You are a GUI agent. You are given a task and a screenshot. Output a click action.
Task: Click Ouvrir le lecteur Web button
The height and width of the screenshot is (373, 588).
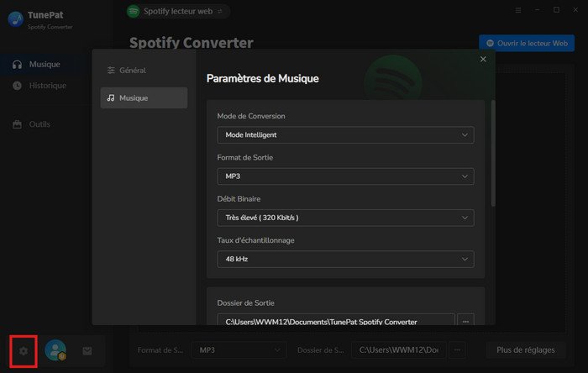[527, 43]
